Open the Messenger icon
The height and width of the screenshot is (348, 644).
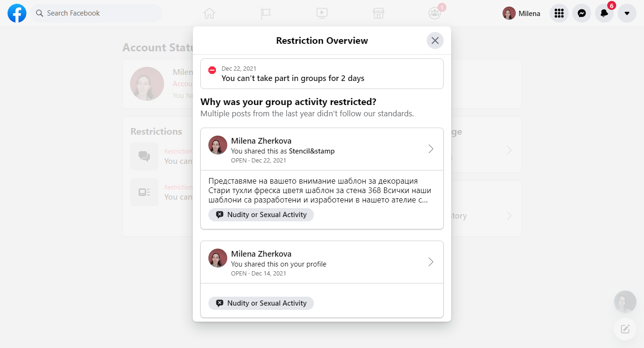[582, 13]
